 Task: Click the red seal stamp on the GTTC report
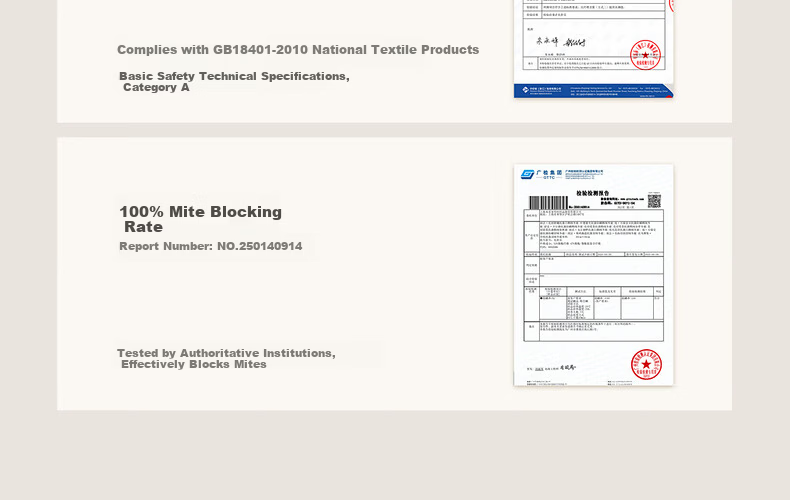[646, 364]
